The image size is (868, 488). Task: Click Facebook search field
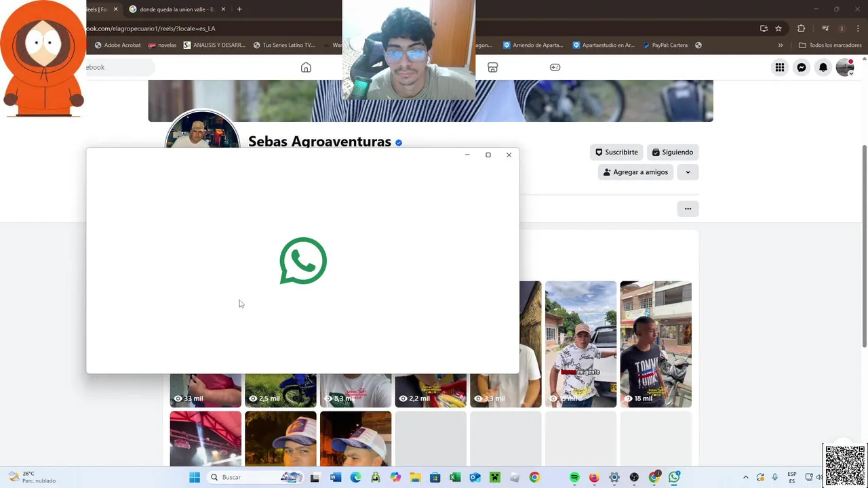[x=120, y=67]
